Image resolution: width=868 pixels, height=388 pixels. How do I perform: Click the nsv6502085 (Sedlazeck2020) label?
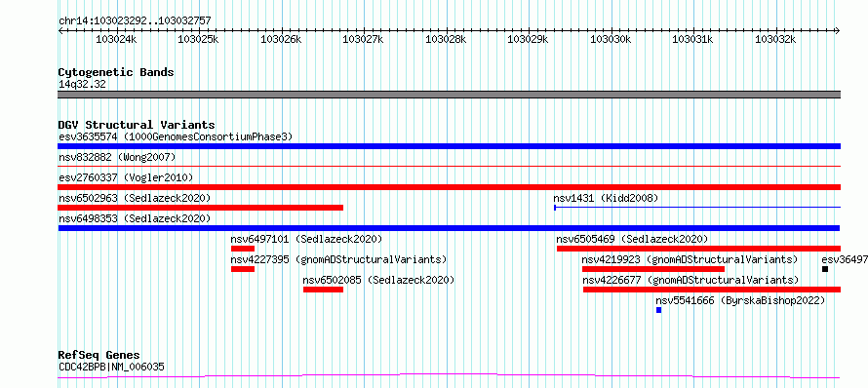click(x=378, y=280)
